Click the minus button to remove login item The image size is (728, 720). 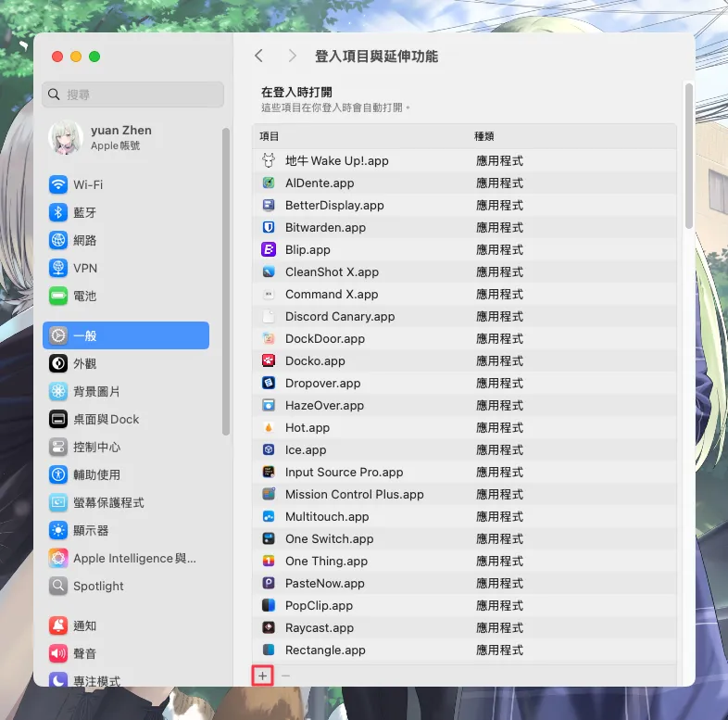point(285,676)
